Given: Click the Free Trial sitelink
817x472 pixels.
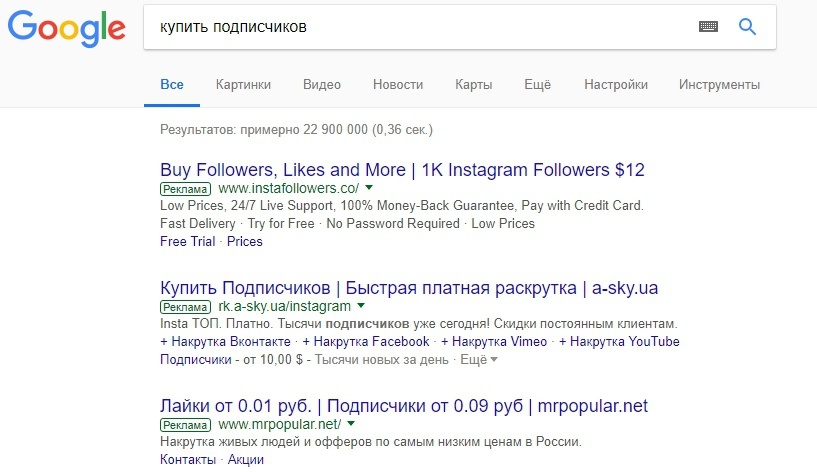Looking at the screenshot, I should [x=188, y=241].
